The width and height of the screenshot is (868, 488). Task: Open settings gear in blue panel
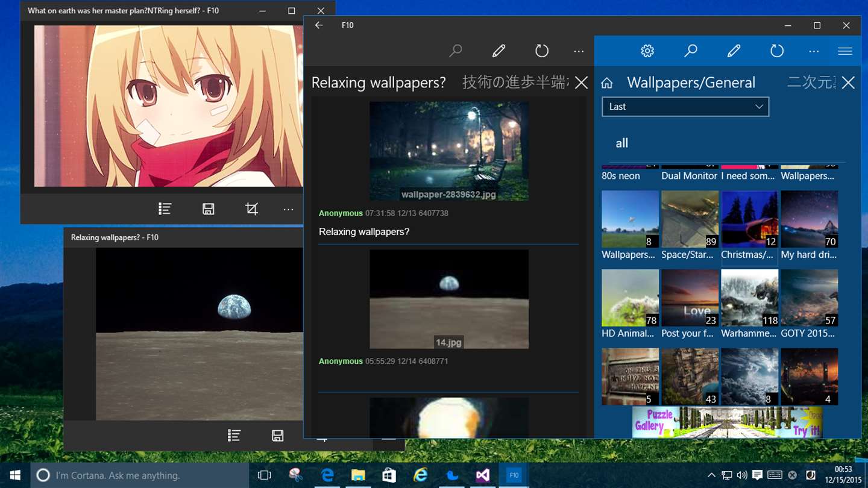click(x=647, y=51)
